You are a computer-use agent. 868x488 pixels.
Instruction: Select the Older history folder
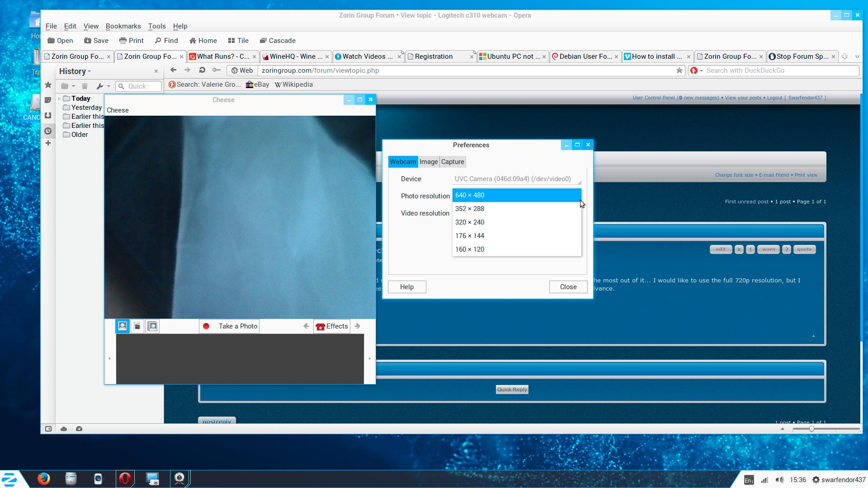coord(75,135)
